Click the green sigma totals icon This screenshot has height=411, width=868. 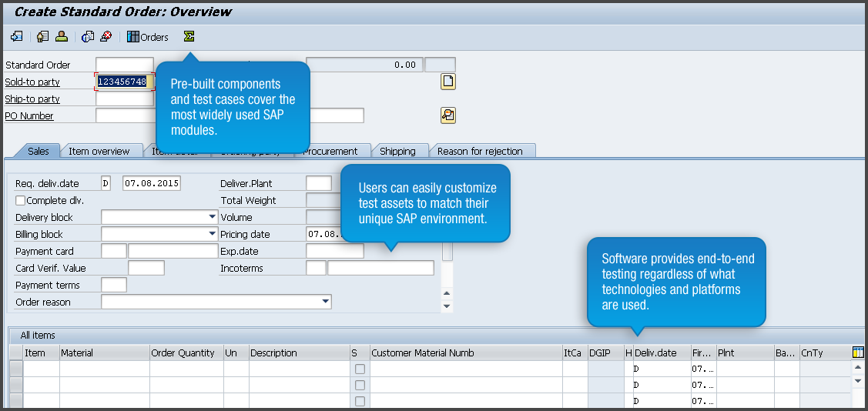pyautogui.click(x=189, y=36)
